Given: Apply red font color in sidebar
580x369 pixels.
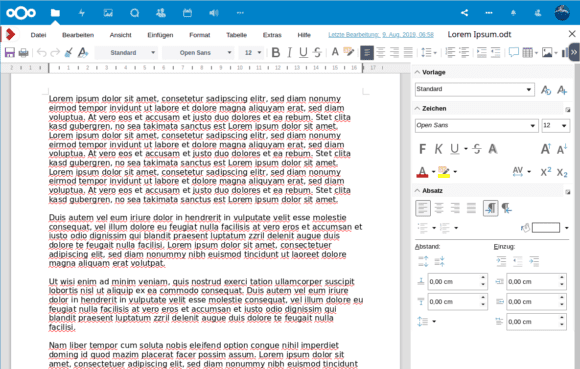Looking at the screenshot, I should (422, 172).
